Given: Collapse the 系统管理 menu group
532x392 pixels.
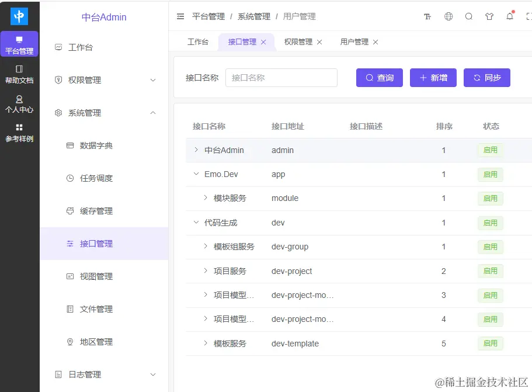Looking at the screenshot, I should pos(104,113).
